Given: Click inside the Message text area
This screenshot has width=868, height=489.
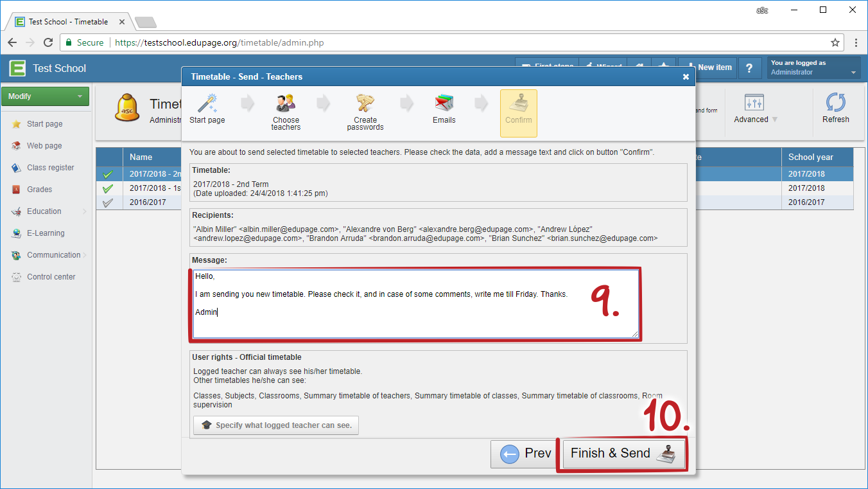Looking at the screenshot, I should pyautogui.click(x=415, y=303).
